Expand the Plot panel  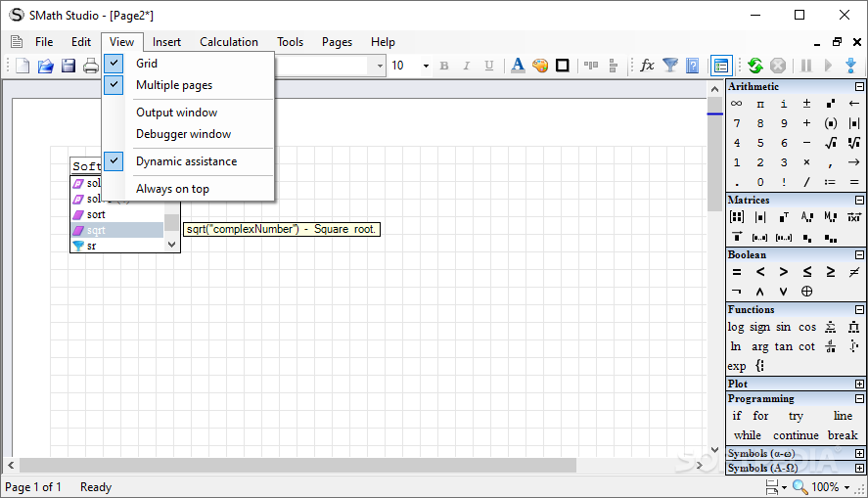coord(859,384)
